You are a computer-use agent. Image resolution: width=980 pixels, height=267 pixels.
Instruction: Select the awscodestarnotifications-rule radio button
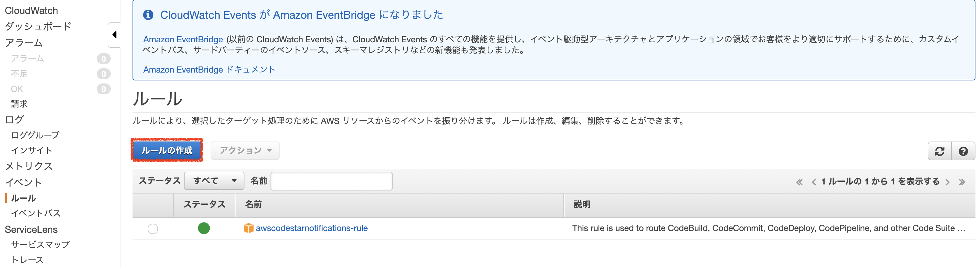(152, 229)
